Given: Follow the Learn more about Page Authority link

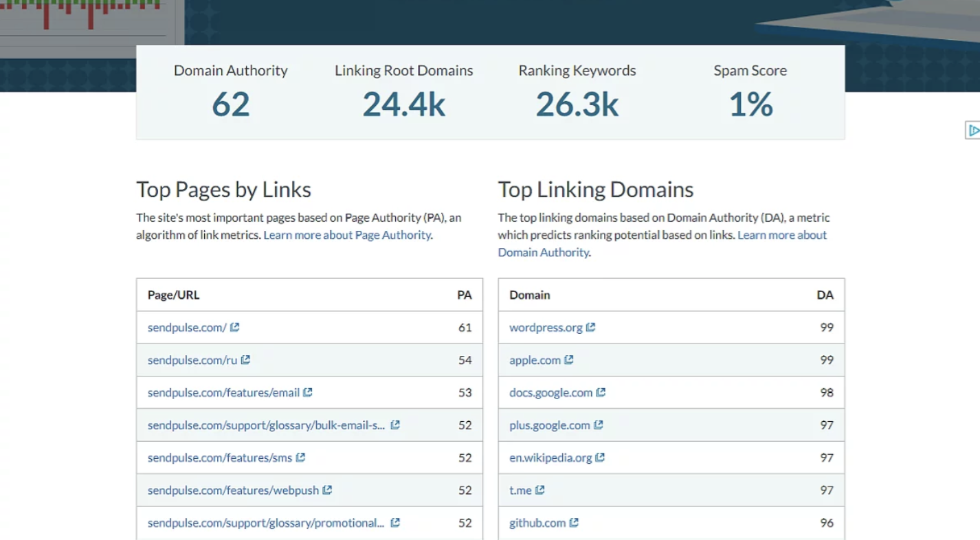Looking at the screenshot, I should click(x=347, y=235).
